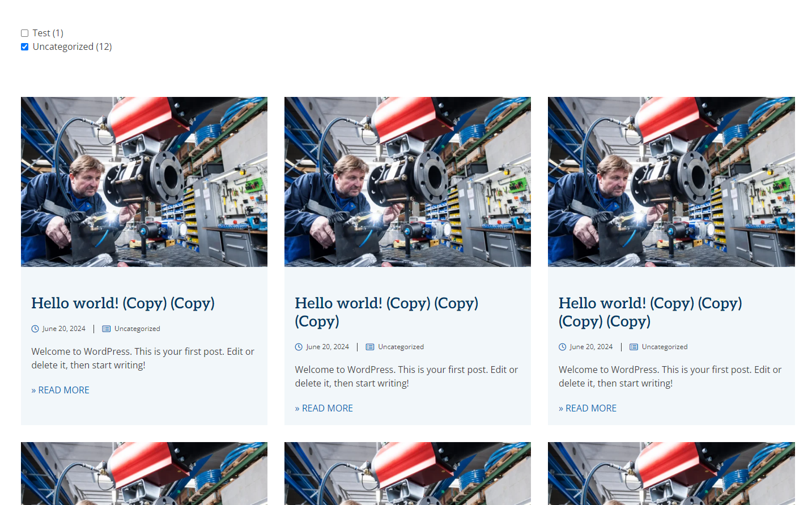Click the Uncategorized link on first post

137,329
